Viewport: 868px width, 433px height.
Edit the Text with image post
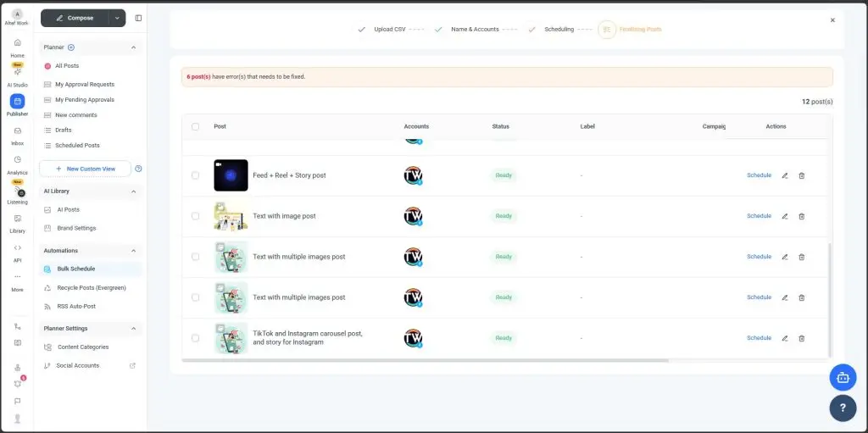point(784,217)
